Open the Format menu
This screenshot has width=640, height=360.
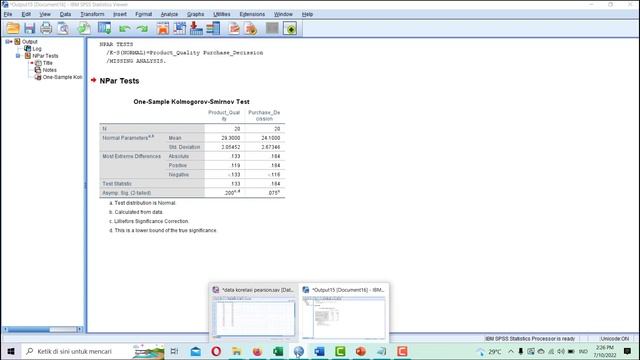click(x=143, y=14)
